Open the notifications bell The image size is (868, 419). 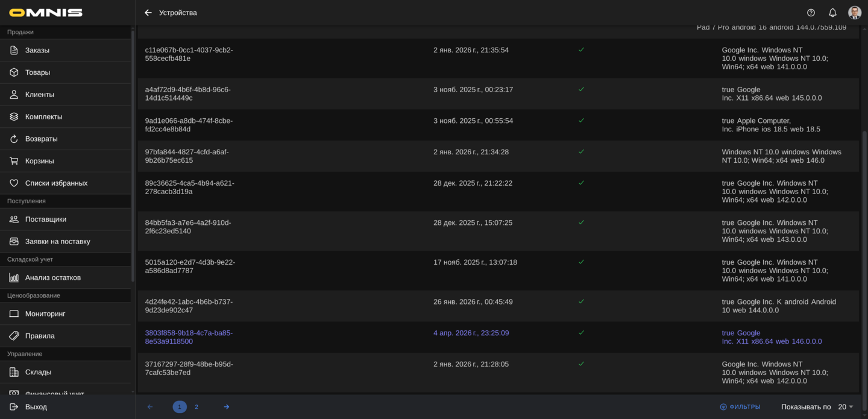[832, 13]
